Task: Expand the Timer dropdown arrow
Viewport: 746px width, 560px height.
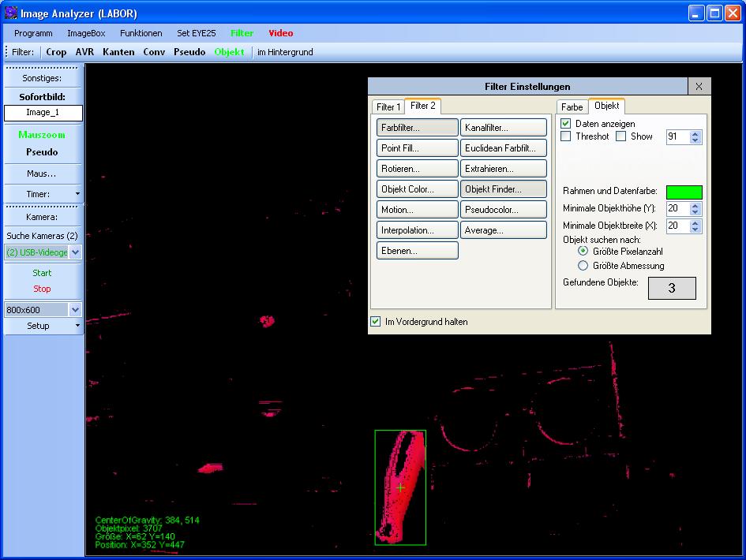Action: point(77,194)
